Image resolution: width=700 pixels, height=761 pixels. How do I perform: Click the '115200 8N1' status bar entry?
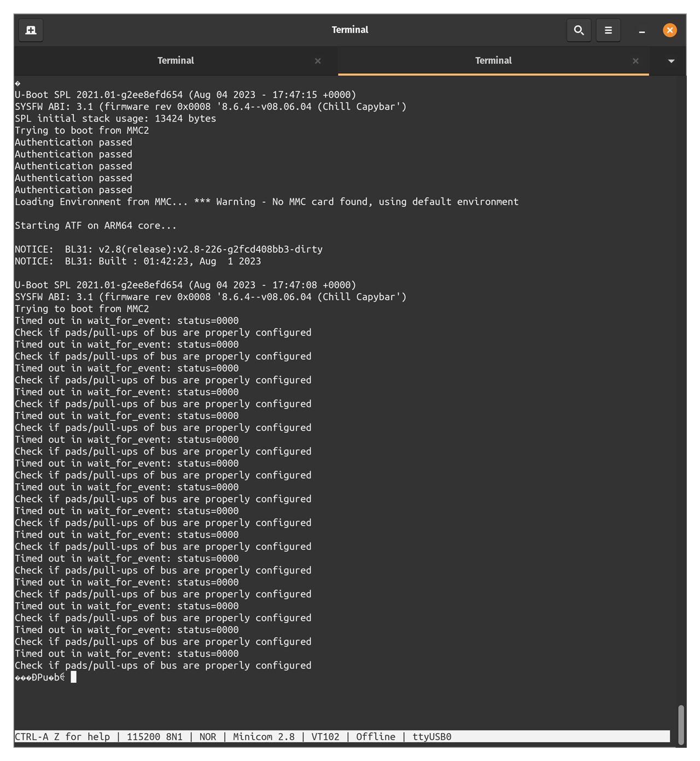pyautogui.click(x=155, y=736)
